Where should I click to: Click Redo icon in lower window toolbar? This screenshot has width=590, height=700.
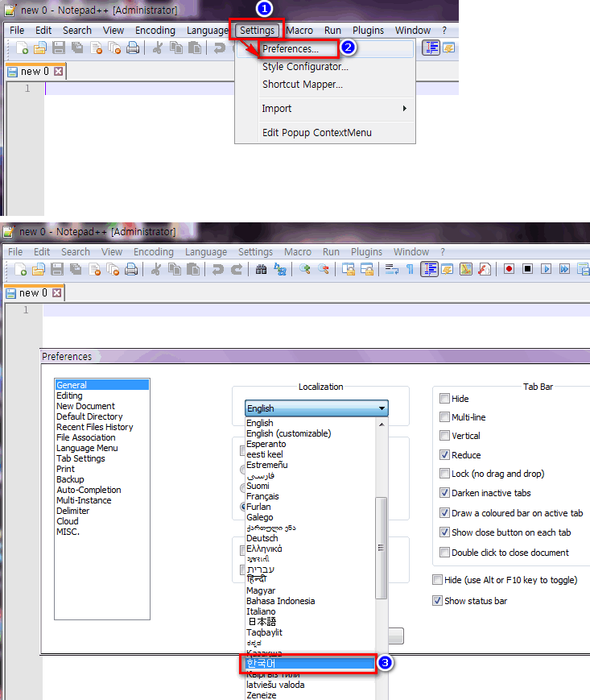tap(237, 269)
